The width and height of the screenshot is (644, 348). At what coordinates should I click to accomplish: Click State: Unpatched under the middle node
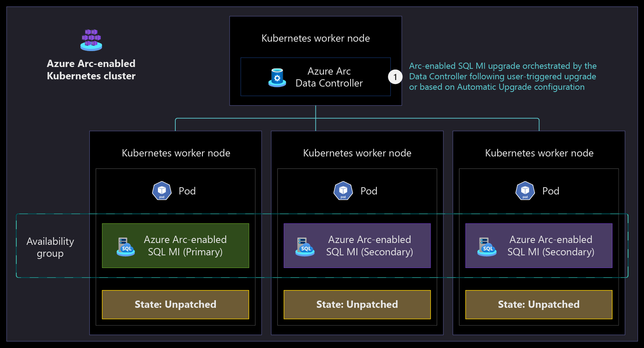coord(357,305)
